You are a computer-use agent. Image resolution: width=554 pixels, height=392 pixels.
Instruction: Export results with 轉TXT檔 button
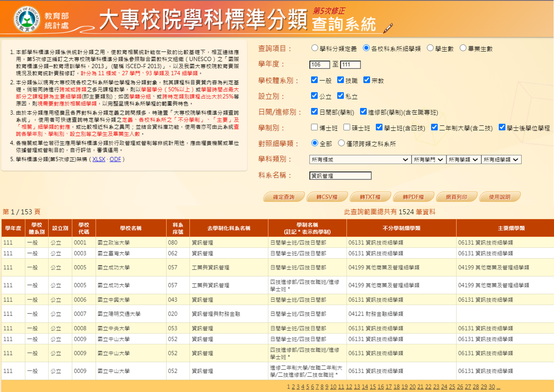(x=370, y=197)
